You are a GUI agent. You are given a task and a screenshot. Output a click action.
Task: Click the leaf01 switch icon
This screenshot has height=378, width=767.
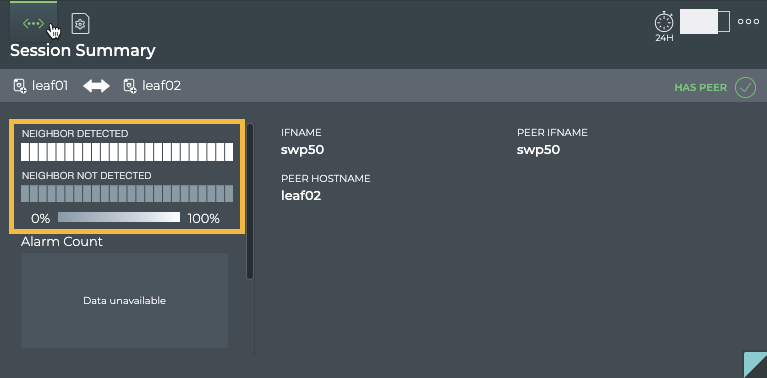20,86
